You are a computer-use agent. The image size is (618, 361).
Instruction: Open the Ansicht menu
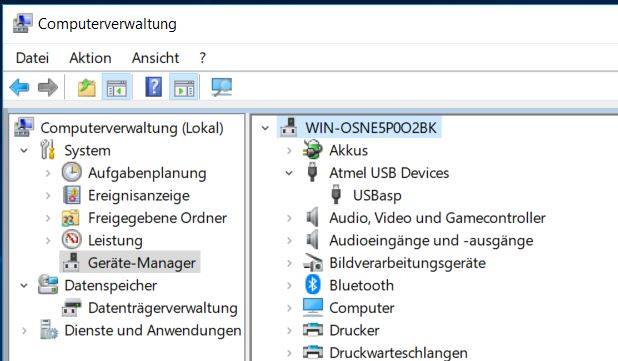pyautogui.click(x=155, y=58)
